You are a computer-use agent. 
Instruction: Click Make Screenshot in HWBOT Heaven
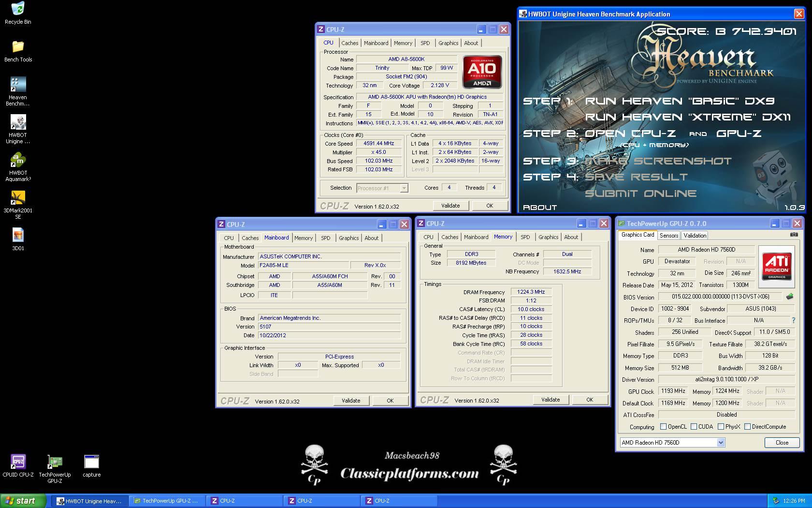point(658,161)
